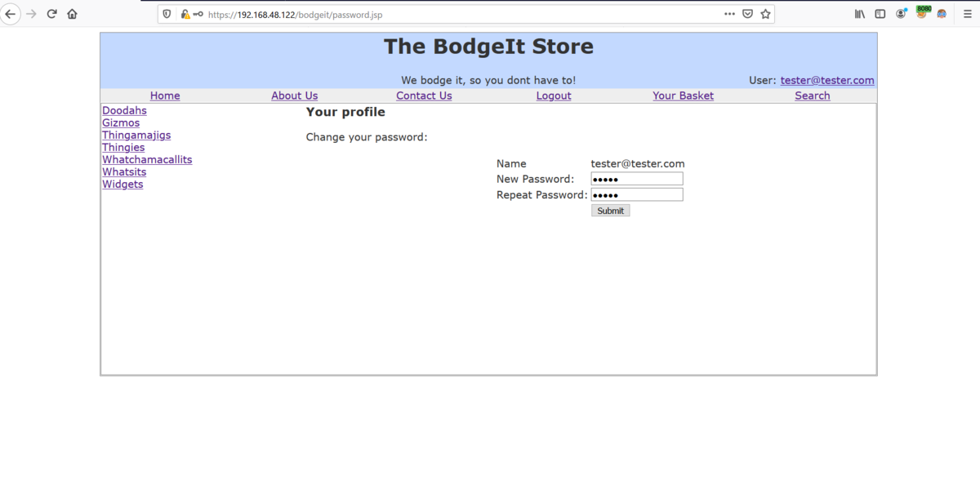
Task: Click the 'New Password:' label
Action: [535, 179]
